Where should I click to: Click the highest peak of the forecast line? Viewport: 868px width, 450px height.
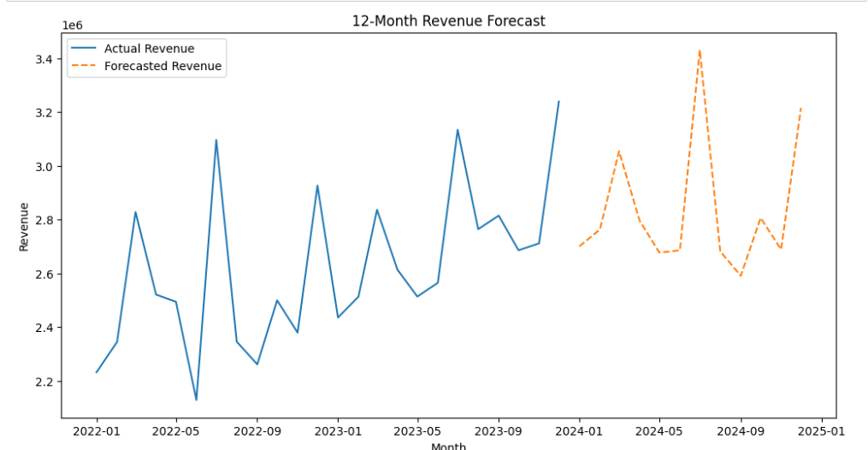(700, 50)
